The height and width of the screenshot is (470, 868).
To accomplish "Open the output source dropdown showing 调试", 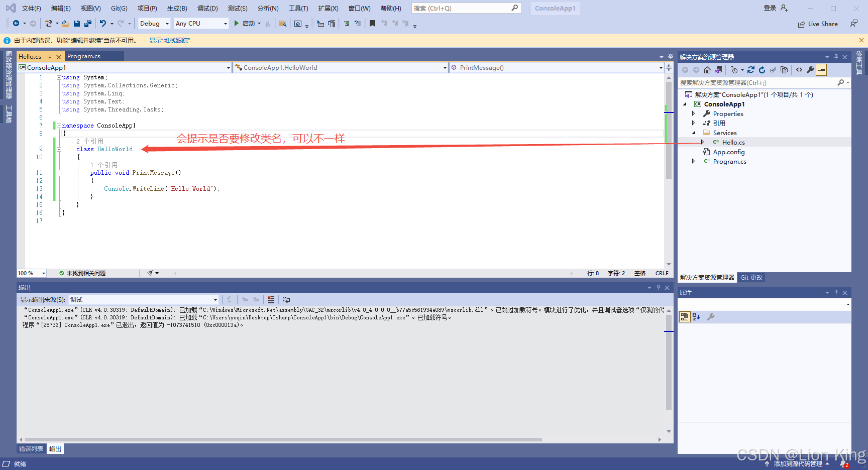I will pyautogui.click(x=144, y=300).
